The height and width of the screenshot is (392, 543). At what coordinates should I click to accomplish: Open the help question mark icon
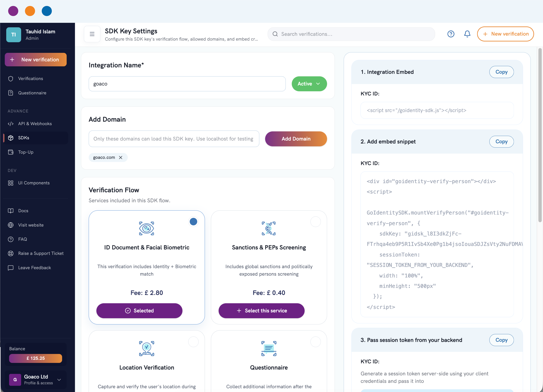(451, 34)
